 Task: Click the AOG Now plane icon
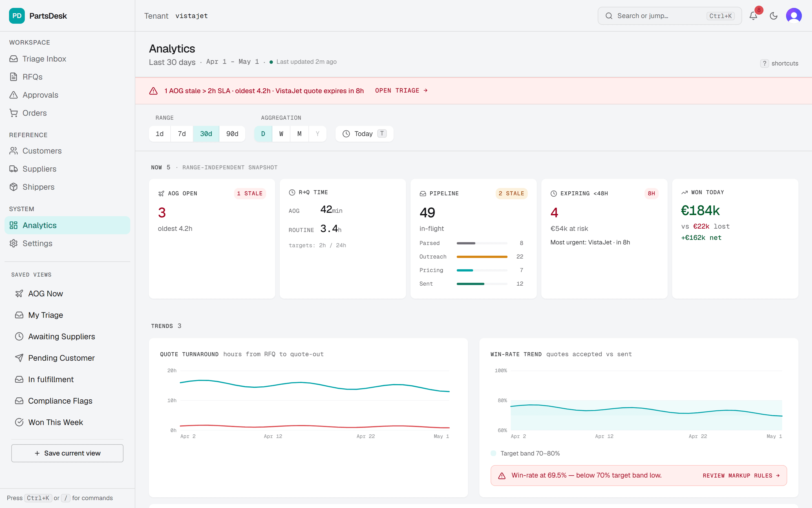coord(19,294)
